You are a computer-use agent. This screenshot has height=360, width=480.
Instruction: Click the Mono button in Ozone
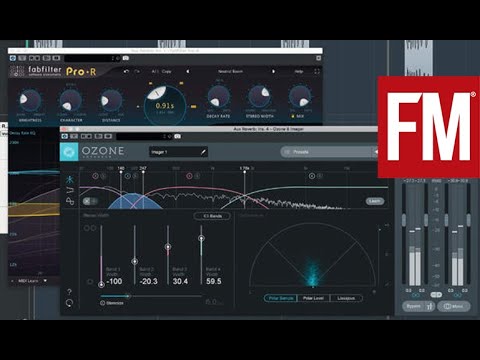click(x=454, y=306)
